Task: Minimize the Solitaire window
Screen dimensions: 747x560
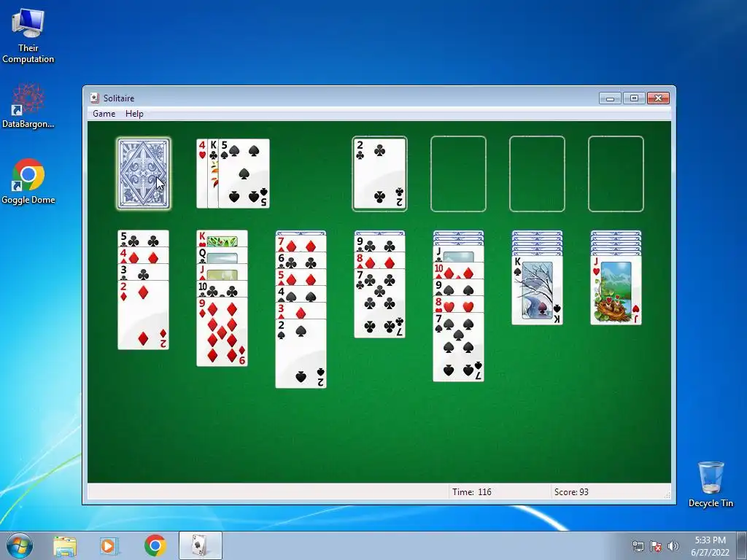Action: coord(611,98)
